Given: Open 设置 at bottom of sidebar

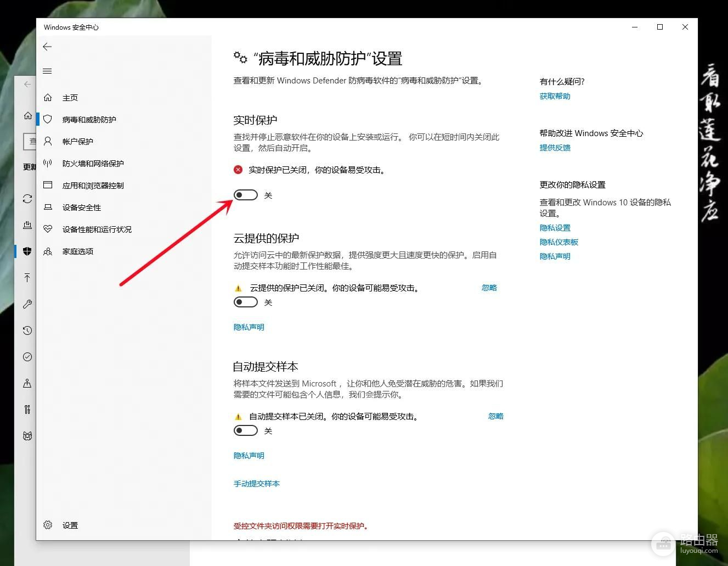Looking at the screenshot, I should coord(70,525).
